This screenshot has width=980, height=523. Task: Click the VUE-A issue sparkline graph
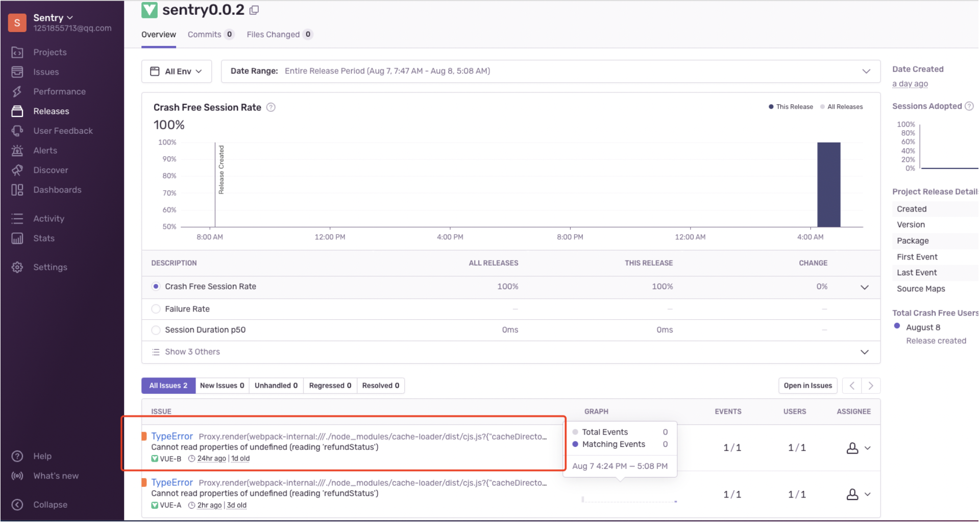(629, 499)
